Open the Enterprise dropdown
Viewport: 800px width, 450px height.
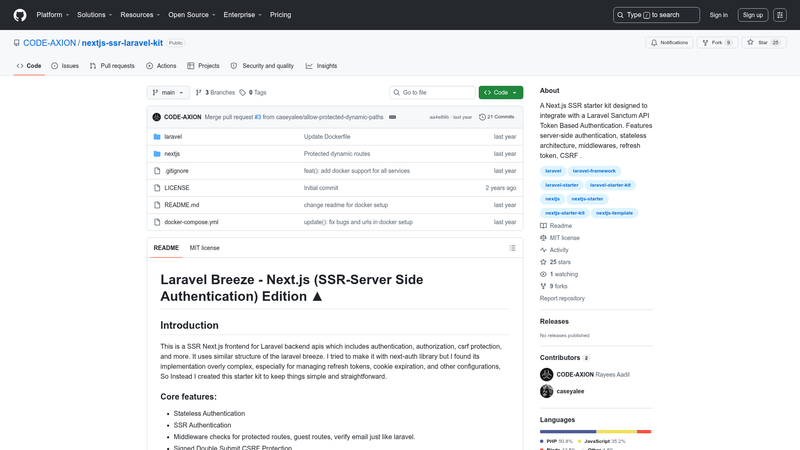[x=242, y=15]
